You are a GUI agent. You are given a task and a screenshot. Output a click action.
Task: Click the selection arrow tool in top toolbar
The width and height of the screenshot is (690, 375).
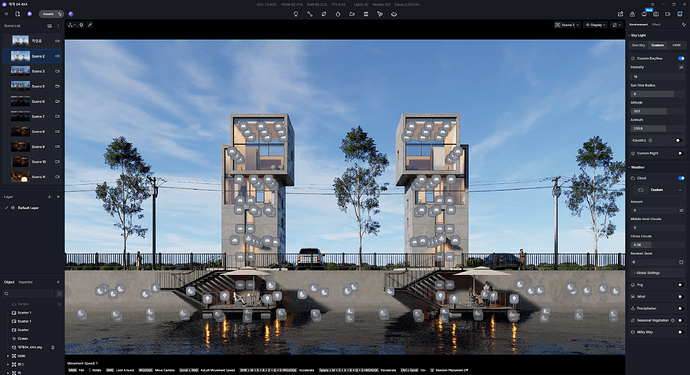coord(380,14)
